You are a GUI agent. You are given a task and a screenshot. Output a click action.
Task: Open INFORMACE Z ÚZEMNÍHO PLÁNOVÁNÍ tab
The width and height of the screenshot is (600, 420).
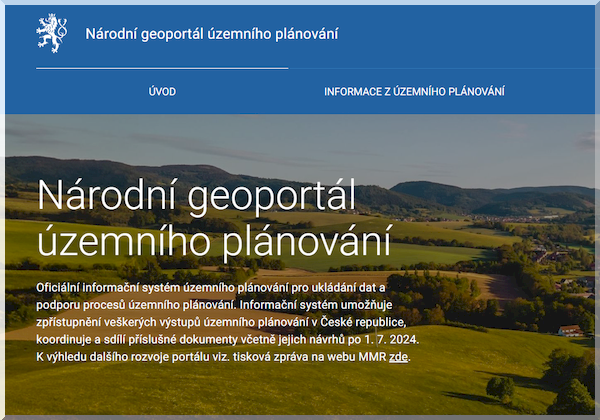[x=414, y=92]
